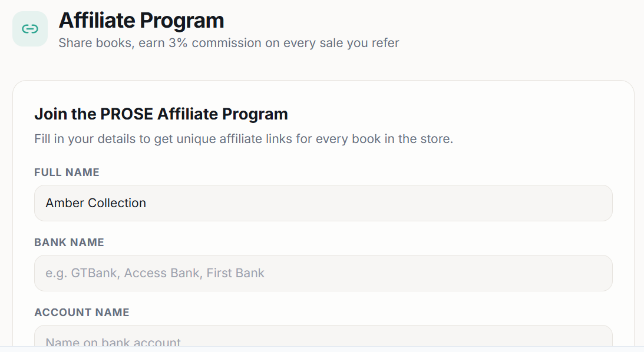The height and width of the screenshot is (352, 644).
Task: Click the "Fill in your details" description
Action: pyautogui.click(x=243, y=140)
